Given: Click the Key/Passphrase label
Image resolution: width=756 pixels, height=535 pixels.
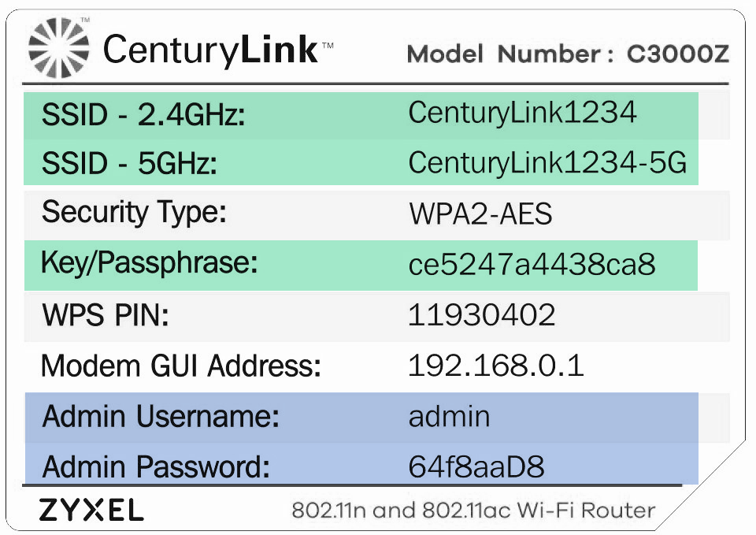Looking at the screenshot, I should [x=150, y=262].
